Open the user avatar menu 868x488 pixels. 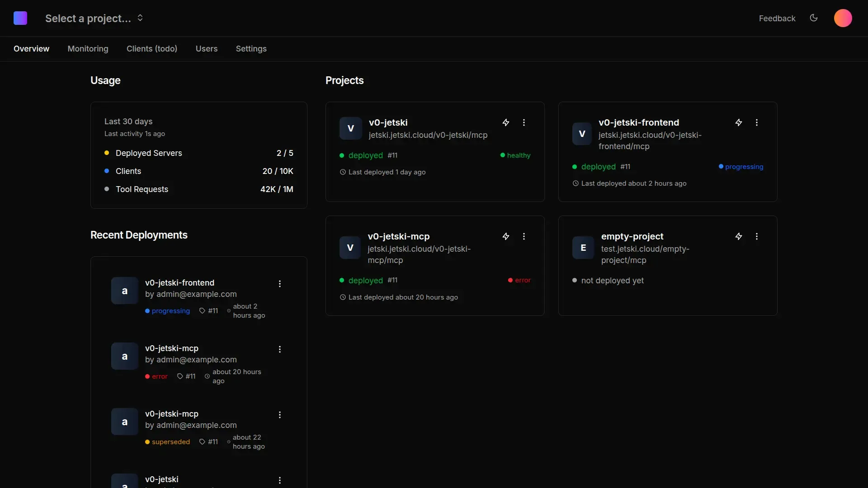[843, 18]
